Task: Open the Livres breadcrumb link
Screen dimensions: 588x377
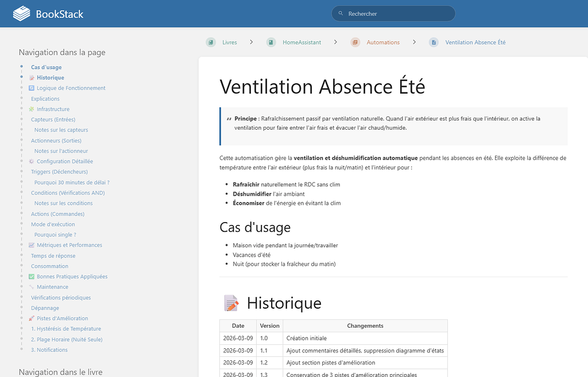Action: point(230,42)
